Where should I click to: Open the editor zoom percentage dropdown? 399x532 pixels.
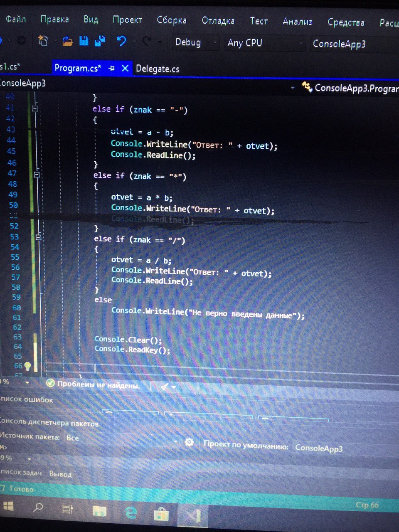pos(27,382)
